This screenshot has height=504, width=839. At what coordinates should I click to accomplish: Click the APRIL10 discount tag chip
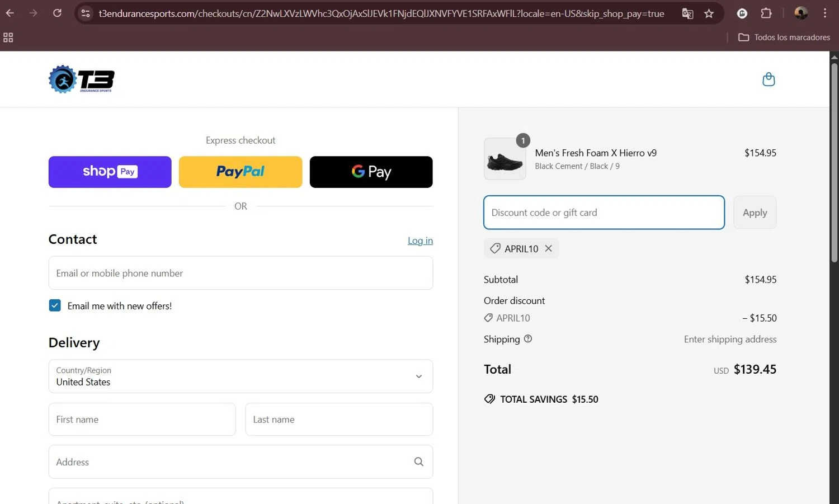click(x=521, y=248)
